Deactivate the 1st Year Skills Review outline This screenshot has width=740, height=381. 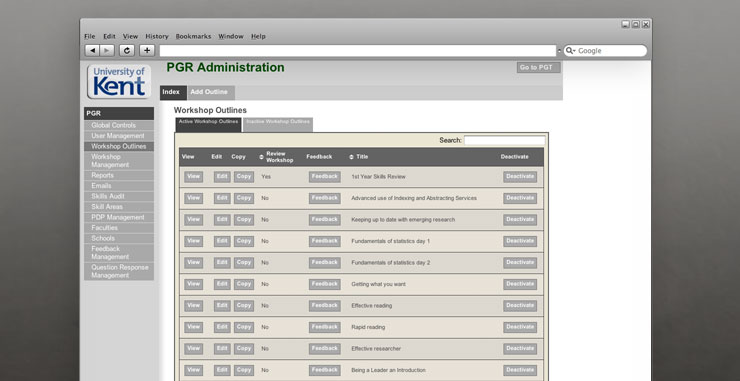pyautogui.click(x=520, y=177)
